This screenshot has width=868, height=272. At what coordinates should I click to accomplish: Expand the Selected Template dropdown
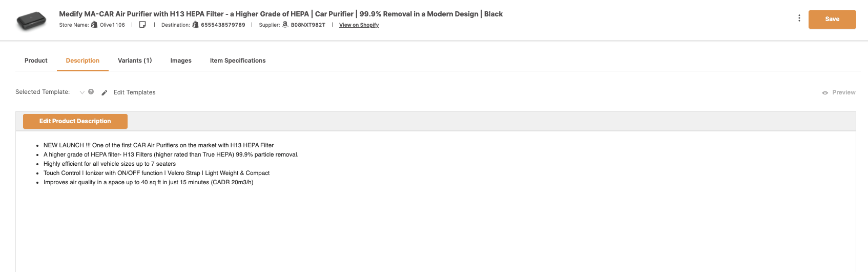pyautogui.click(x=82, y=92)
